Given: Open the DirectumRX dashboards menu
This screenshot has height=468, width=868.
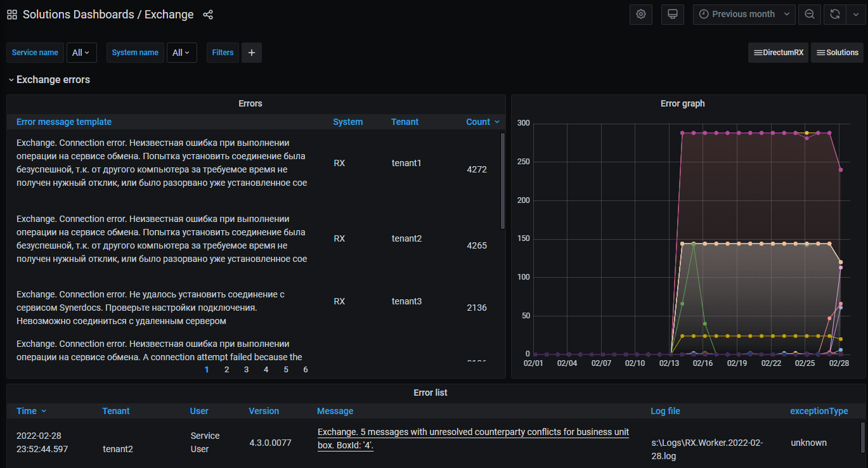Looking at the screenshot, I should pyautogui.click(x=778, y=53).
